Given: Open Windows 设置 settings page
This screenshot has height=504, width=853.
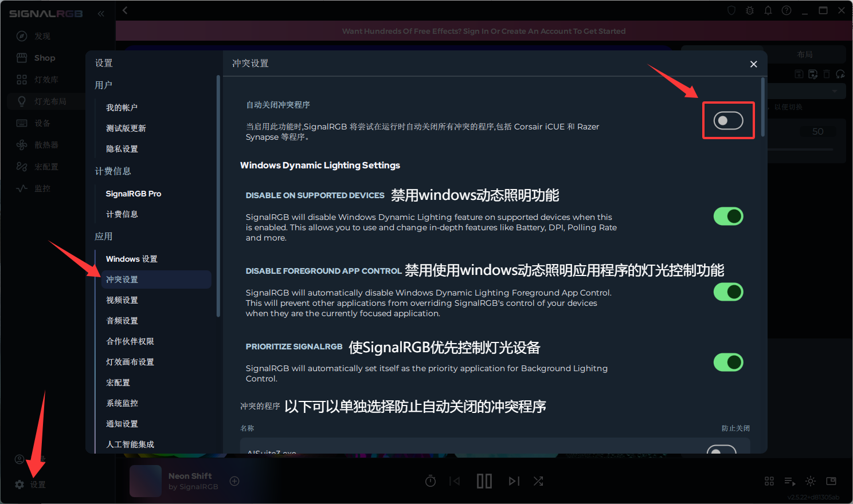Looking at the screenshot, I should pyautogui.click(x=131, y=259).
